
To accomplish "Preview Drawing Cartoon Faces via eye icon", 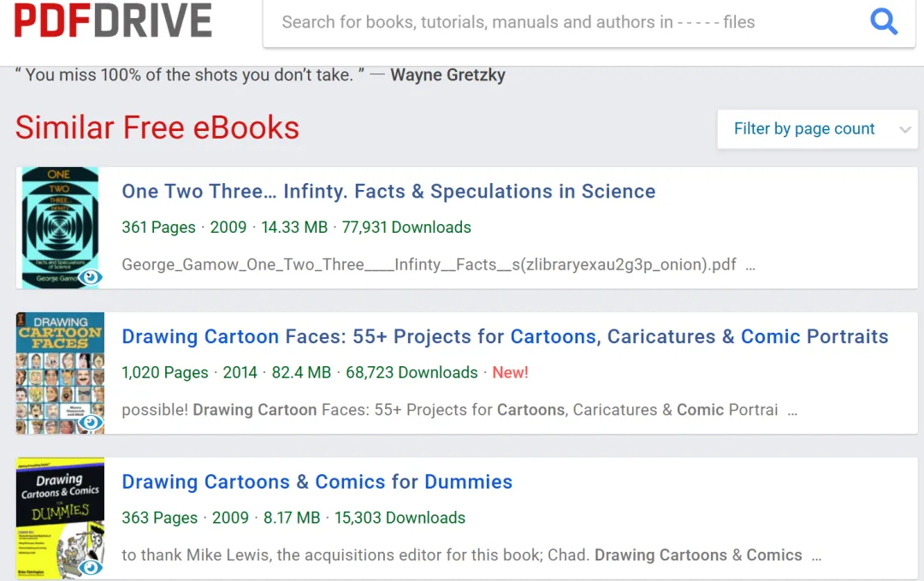I will 90,422.
